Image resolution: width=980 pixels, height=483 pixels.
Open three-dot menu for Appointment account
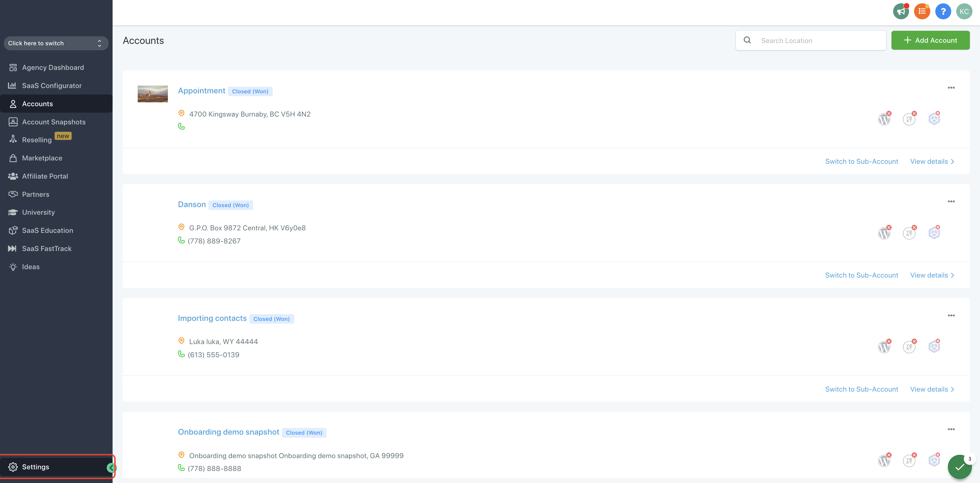tap(951, 87)
